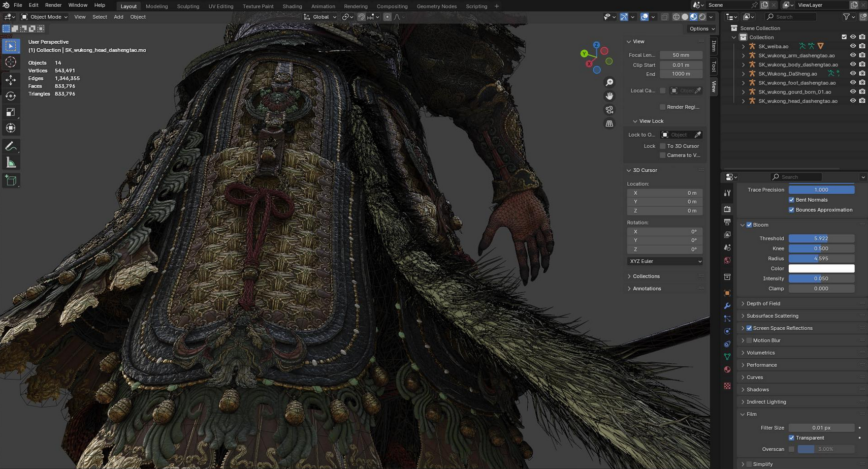
Task: Open the viewport Select menu
Action: click(100, 17)
